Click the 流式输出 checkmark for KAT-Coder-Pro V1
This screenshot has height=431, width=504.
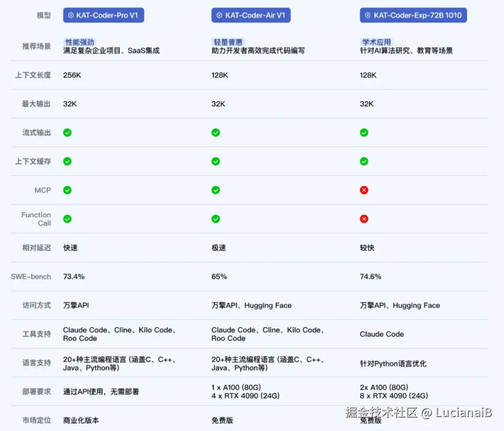[67, 133]
